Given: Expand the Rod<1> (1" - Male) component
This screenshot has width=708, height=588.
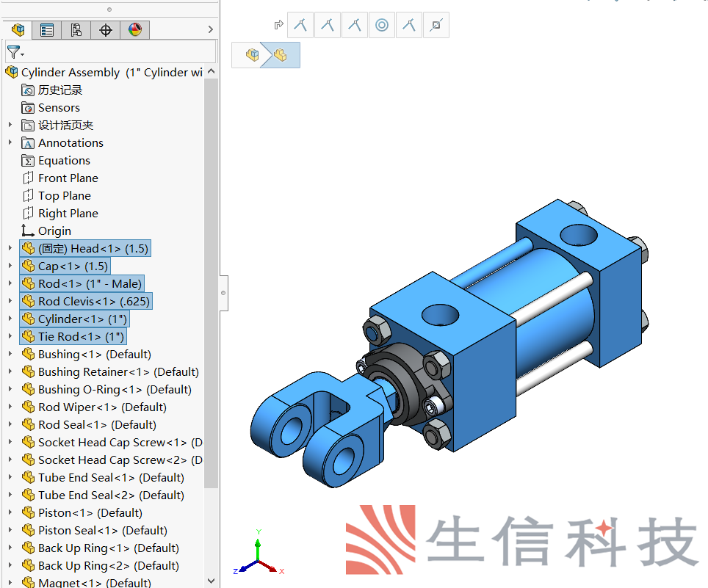Looking at the screenshot, I should pos(10,283).
